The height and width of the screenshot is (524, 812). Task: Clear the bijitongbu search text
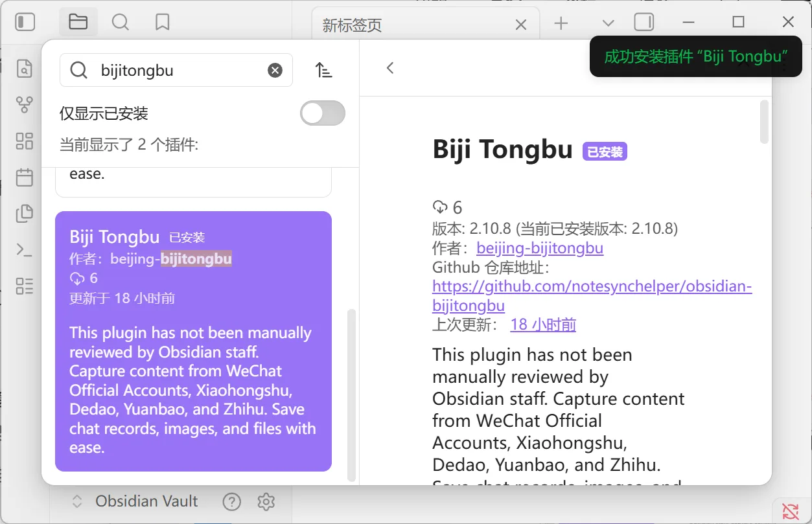click(x=275, y=70)
